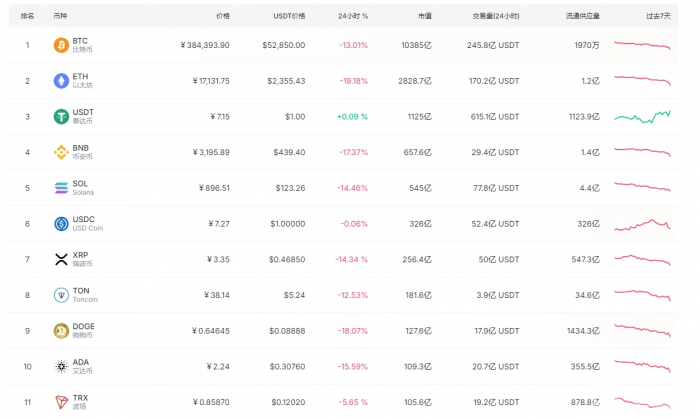700x419 pixels.
Task: View the USDC 7-day sparkline chart
Action: coord(642,224)
